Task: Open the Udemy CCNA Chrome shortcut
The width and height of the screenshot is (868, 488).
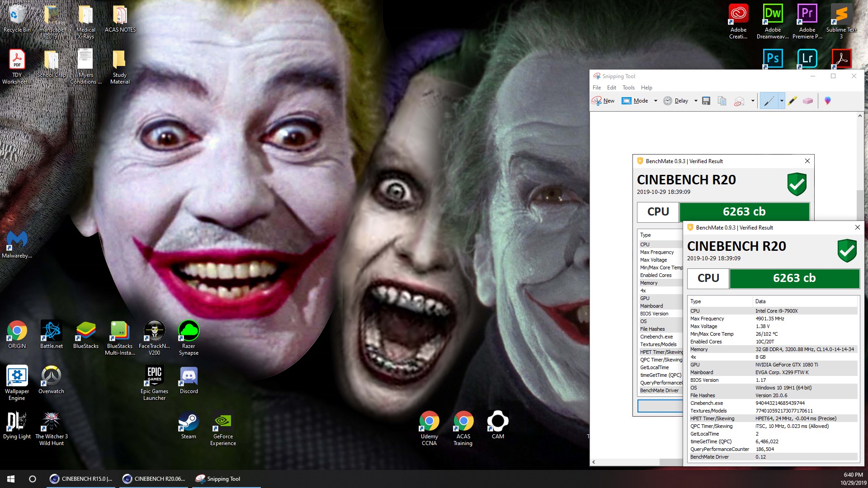Action: (x=429, y=428)
